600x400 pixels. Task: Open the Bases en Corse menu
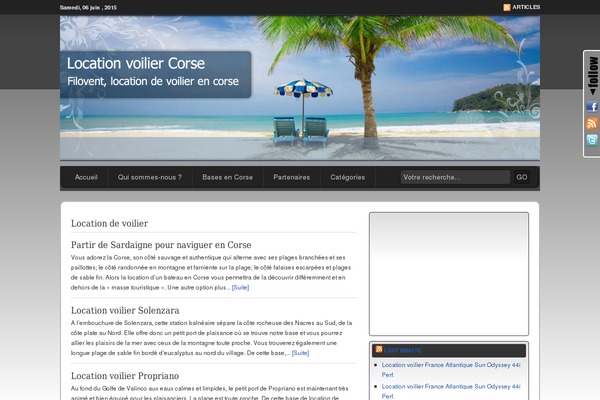[x=227, y=177]
